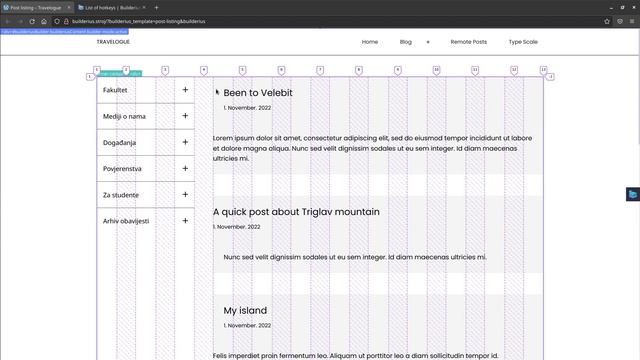Open the Builderius panel side button
Viewport: 640px width, 360px height.
633,194
